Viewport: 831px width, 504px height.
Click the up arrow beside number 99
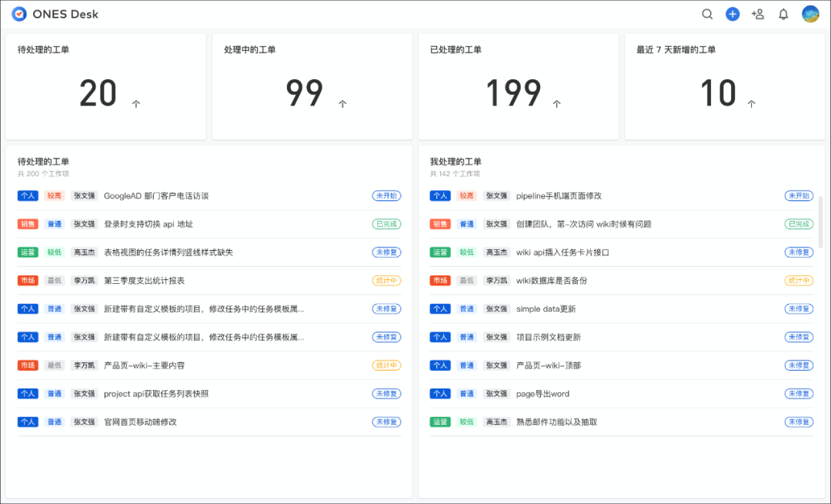[342, 104]
